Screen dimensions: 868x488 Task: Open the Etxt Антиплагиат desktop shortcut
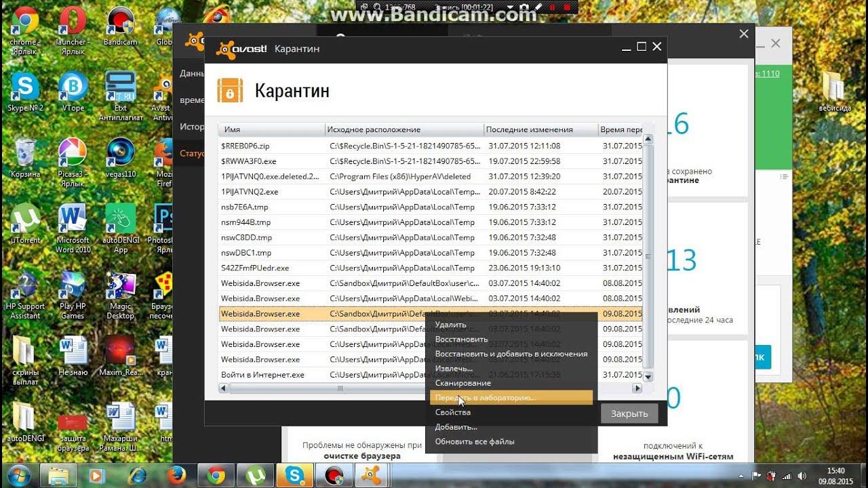[x=121, y=96]
